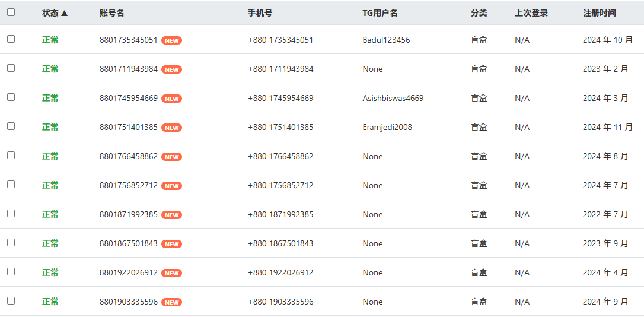This screenshot has height=317, width=644.
Task: Click the NEW badge beside account 8801766458862
Action: (x=171, y=157)
